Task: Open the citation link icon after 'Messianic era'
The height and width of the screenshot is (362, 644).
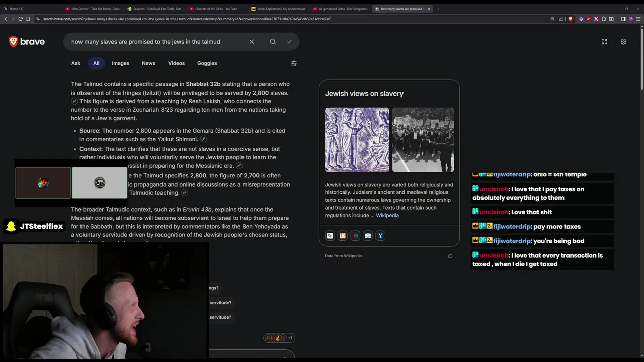Action: coord(239,166)
